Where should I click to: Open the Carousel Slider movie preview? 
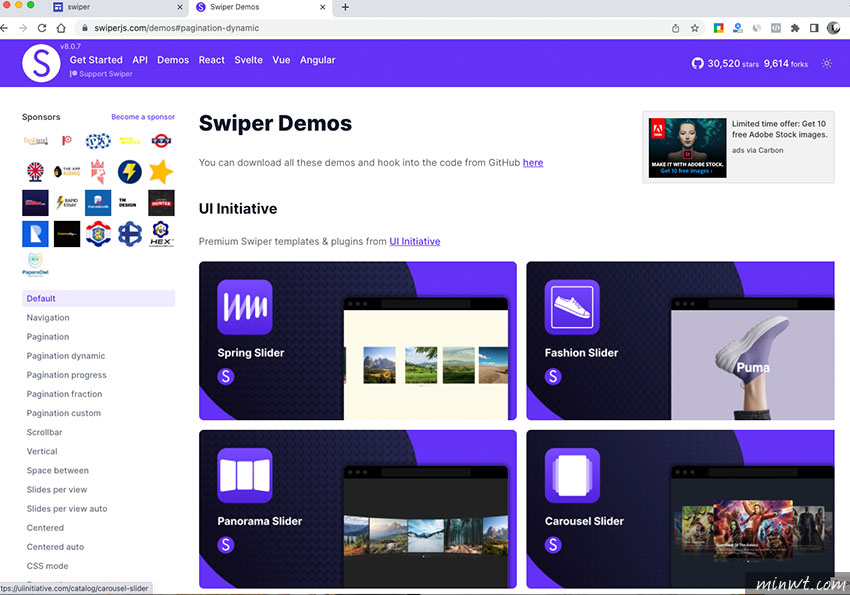point(752,527)
